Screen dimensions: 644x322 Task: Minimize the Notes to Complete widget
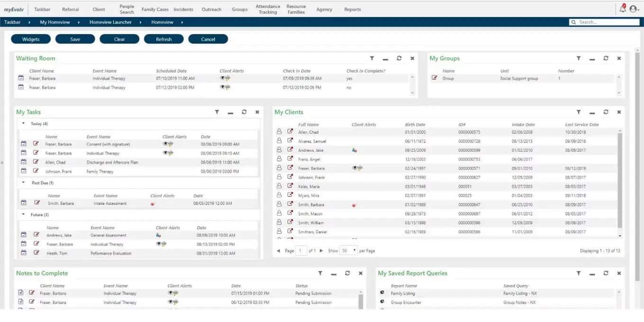tap(334, 274)
